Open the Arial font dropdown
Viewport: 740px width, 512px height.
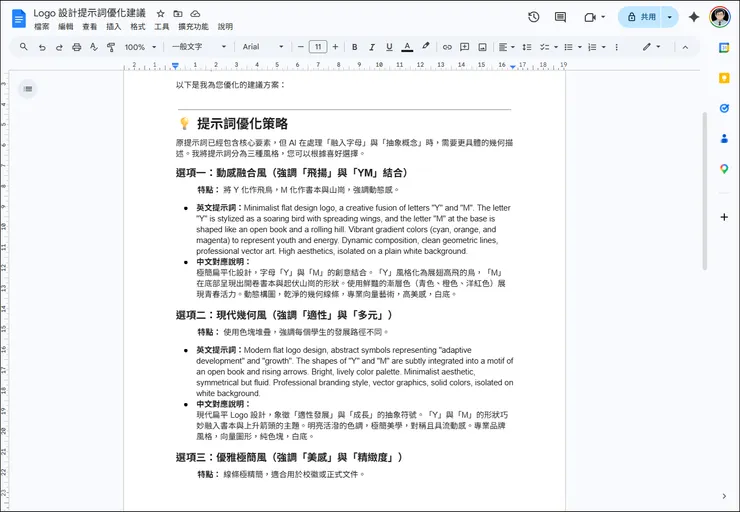point(263,47)
